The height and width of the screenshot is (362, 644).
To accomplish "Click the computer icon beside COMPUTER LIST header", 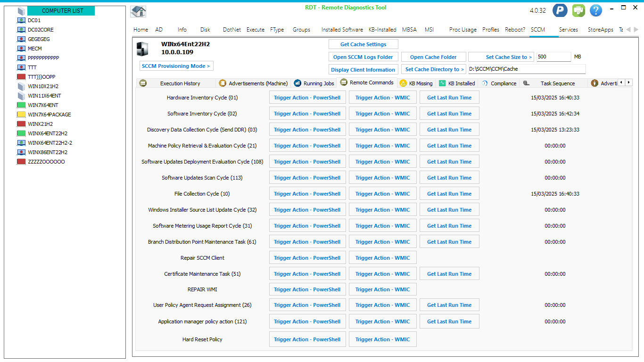I will click(x=21, y=11).
